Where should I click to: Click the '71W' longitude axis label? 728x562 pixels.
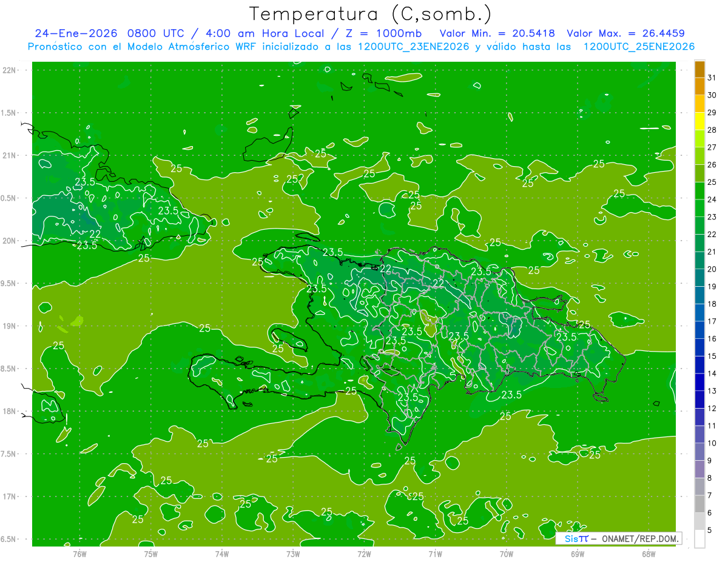point(435,554)
